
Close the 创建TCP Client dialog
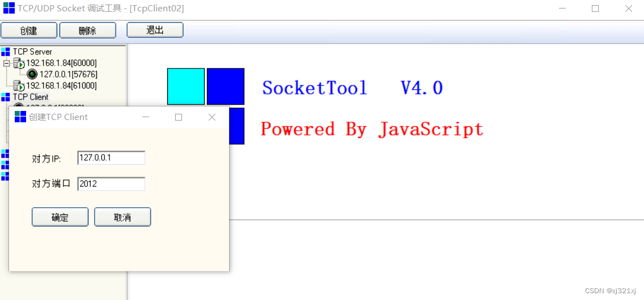pos(212,117)
